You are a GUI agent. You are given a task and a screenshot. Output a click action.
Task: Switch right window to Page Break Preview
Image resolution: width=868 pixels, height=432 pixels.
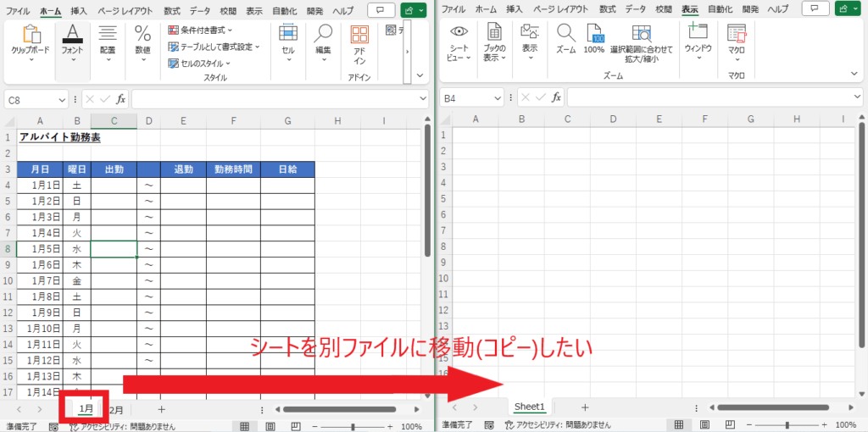pos(731,425)
